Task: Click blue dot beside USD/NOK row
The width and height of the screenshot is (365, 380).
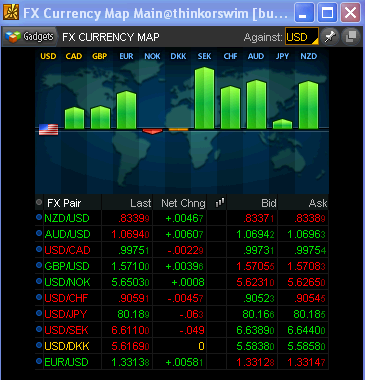Action: click(39, 281)
